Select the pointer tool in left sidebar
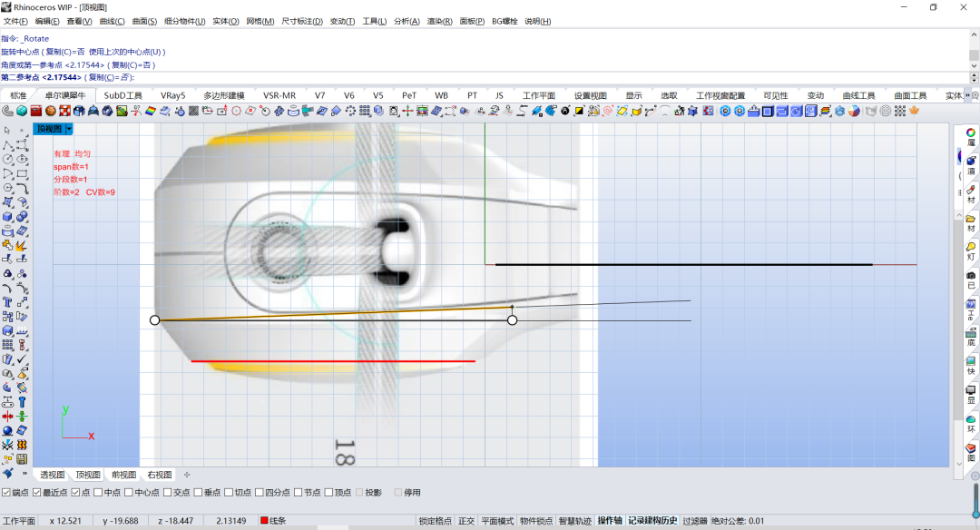 pyautogui.click(x=7, y=130)
